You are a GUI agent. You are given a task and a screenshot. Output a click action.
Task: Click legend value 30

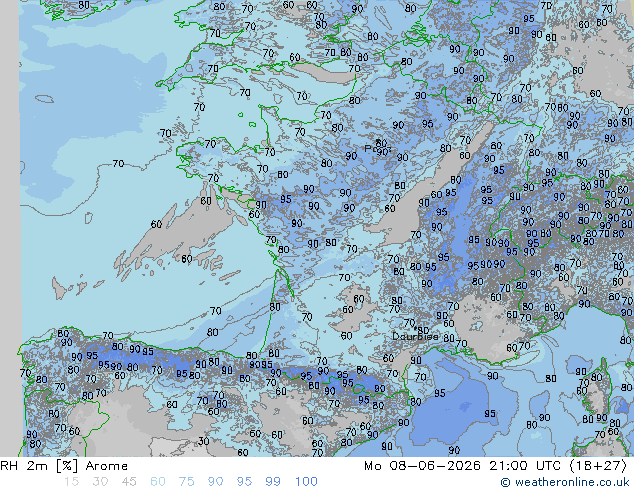click(x=100, y=482)
